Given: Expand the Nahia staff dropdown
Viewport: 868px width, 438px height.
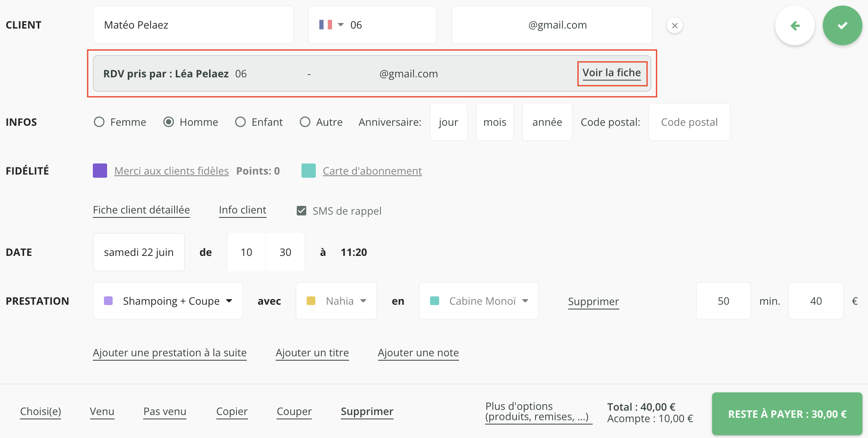Looking at the screenshot, I should (336, 301).
